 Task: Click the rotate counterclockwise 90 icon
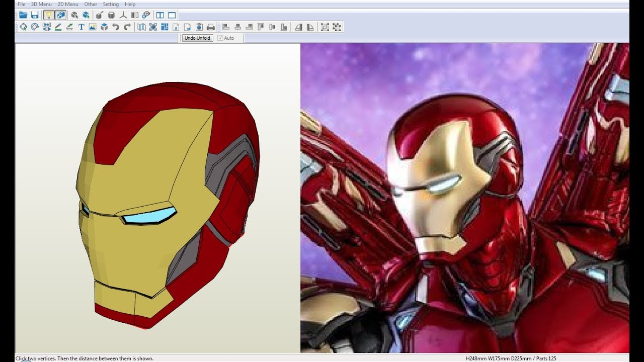pyautogui.click(x=298, y=27)
